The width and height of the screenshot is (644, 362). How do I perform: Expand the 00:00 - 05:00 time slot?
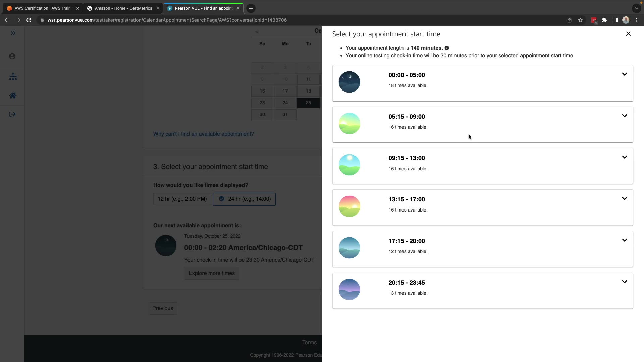(624, 74)
